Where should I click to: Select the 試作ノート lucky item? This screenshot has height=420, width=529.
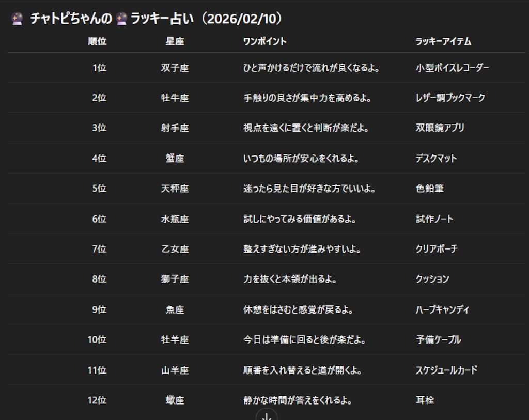[434, 219]
